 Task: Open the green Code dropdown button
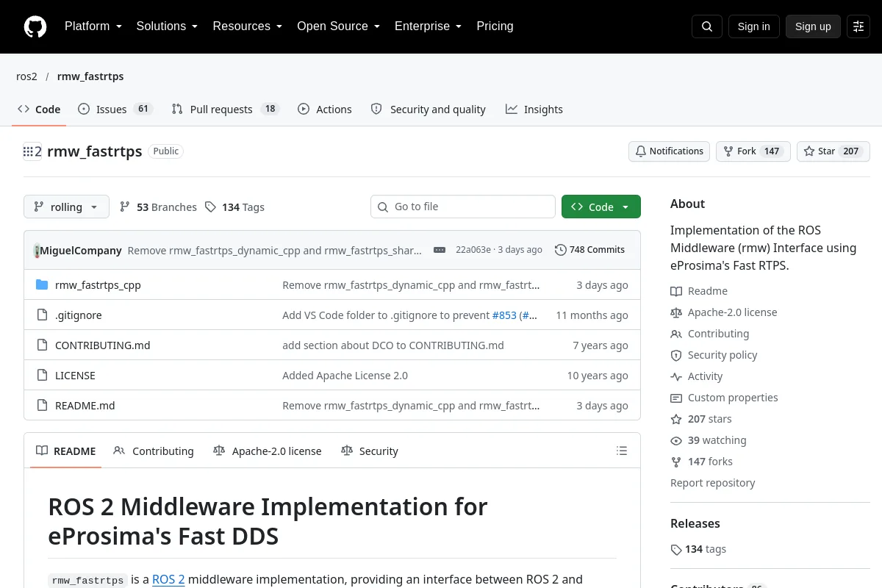[x=601, y=207]
